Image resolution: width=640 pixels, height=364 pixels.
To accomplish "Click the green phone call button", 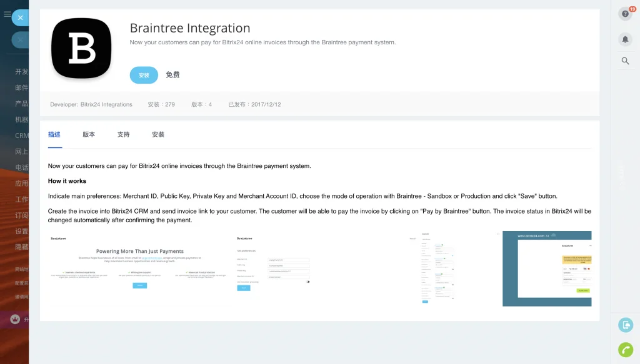I will click(x=625, y=350).
